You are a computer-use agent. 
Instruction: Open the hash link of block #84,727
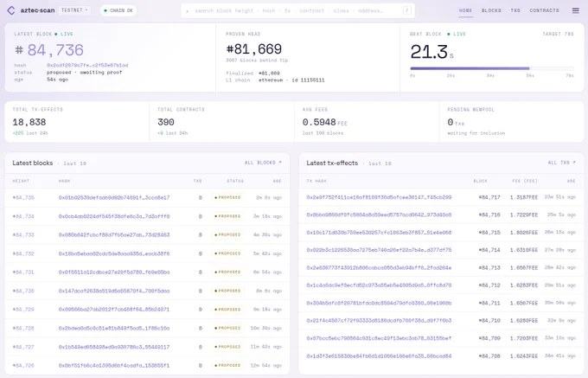[x=114, y=347]
